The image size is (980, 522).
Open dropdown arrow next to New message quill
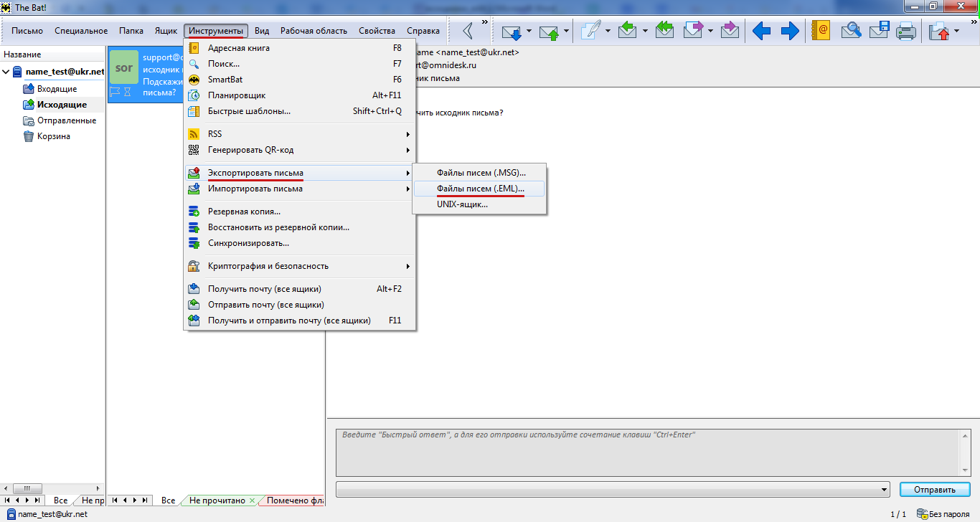pos(608,31)
